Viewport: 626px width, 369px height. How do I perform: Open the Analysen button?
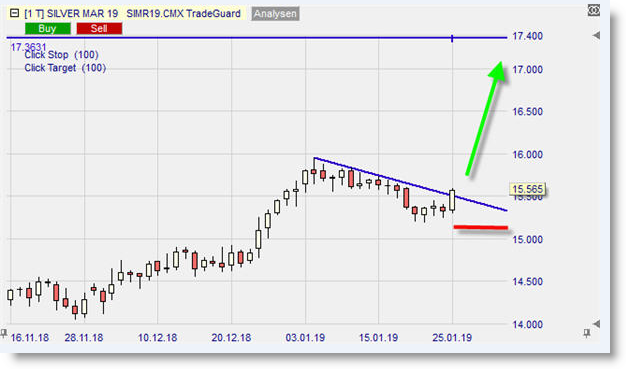275,14
